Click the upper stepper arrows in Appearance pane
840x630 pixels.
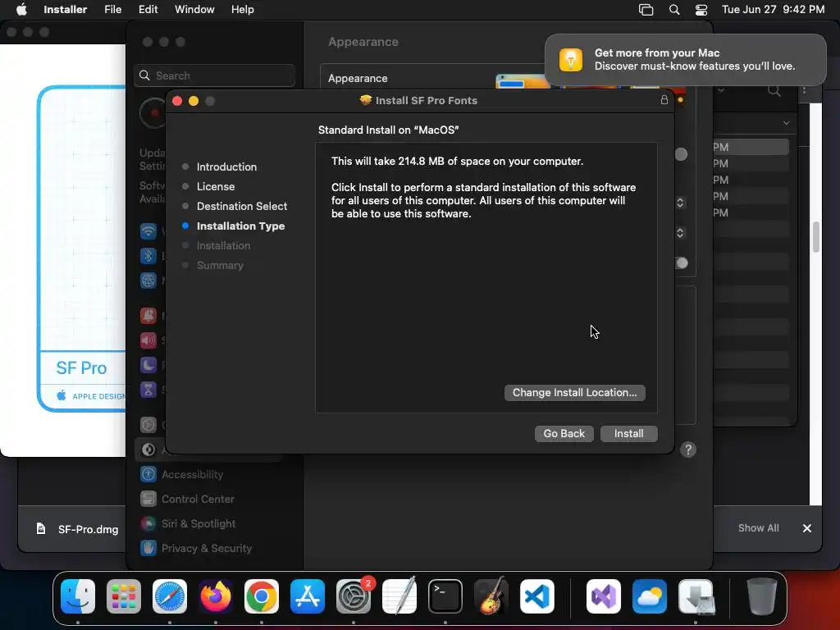coord(680,203)
